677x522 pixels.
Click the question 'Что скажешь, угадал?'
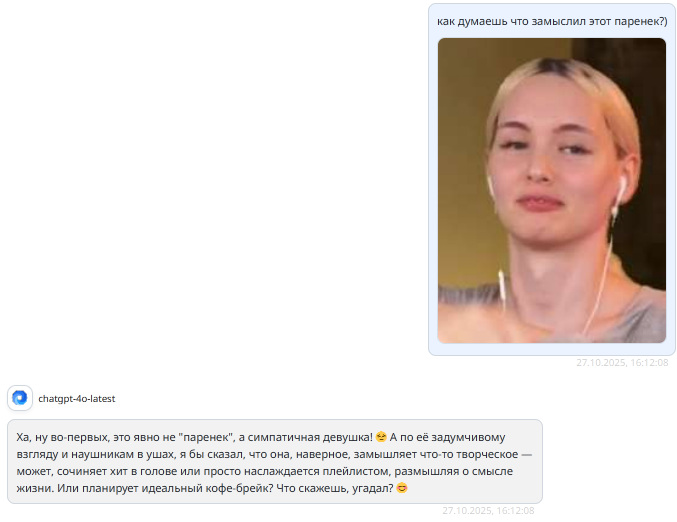(x=335, y=488)
